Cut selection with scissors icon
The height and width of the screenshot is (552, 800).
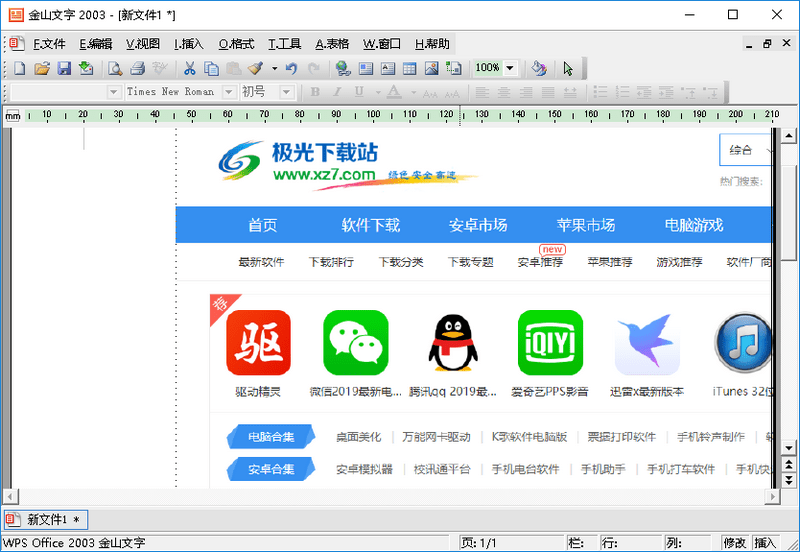tap(190, 68)
